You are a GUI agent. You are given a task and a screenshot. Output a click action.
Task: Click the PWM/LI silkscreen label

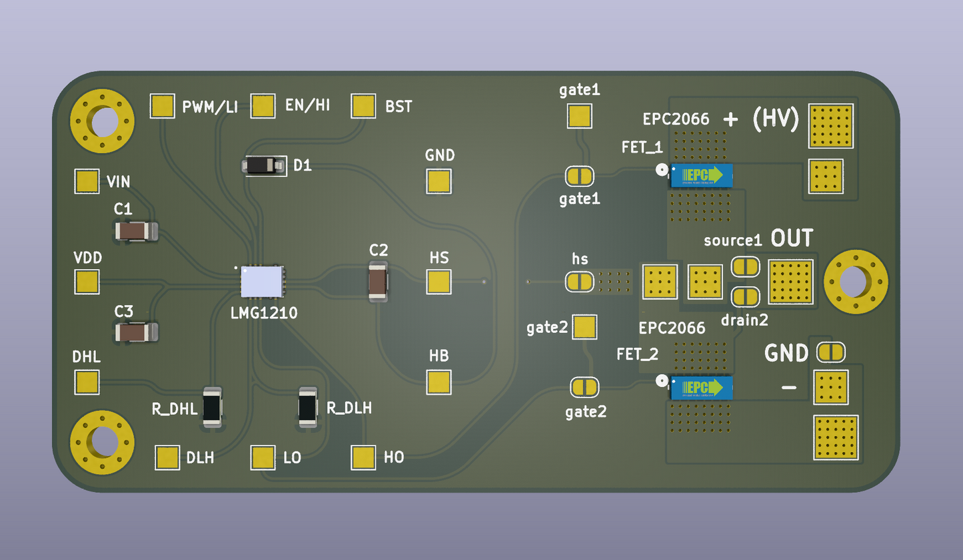[209, 107]
